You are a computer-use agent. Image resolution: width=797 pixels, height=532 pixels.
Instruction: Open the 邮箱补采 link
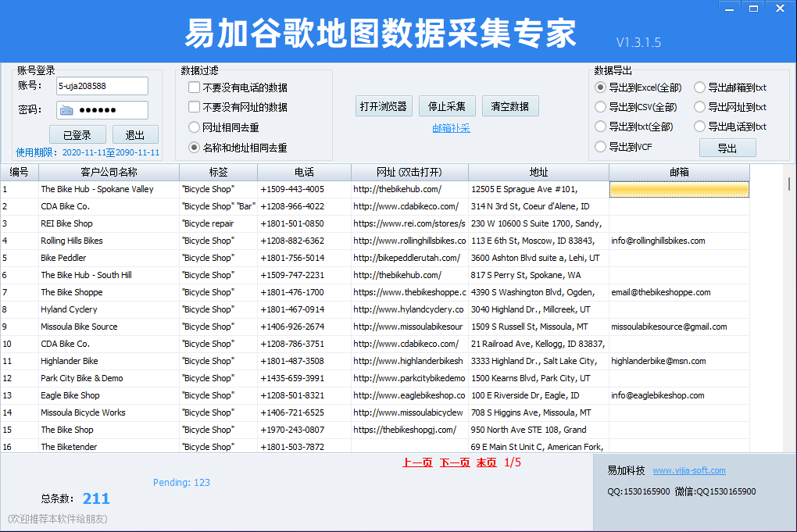[451, 129]
